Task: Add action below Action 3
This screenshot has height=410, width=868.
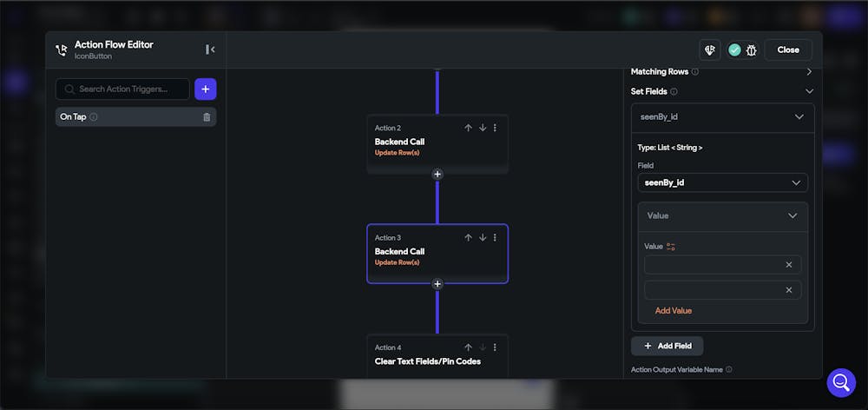Action: click(x=437, y=284)
